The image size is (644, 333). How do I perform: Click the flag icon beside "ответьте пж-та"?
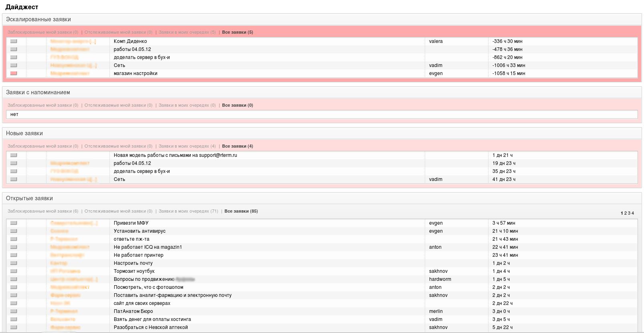tap(14, 239)
